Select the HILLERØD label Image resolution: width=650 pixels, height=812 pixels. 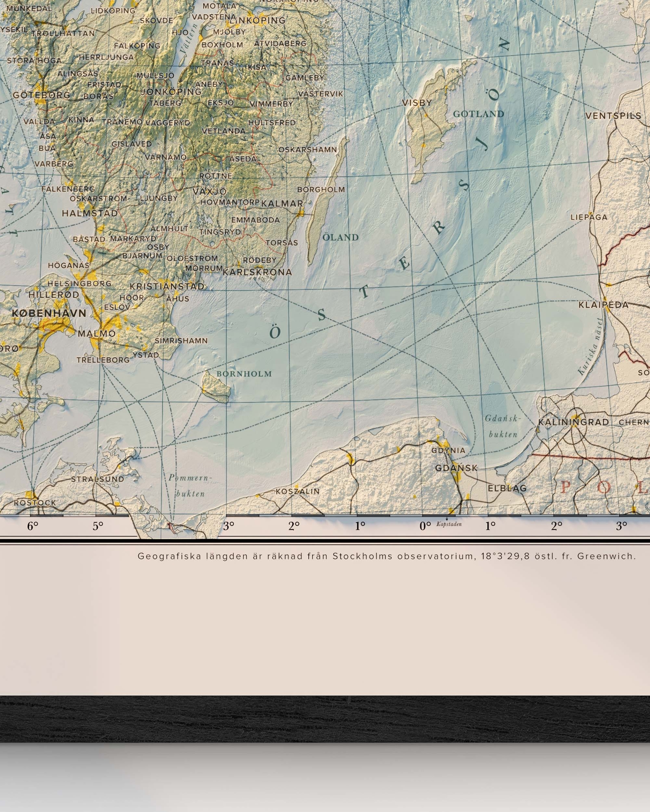pos(54,295)
